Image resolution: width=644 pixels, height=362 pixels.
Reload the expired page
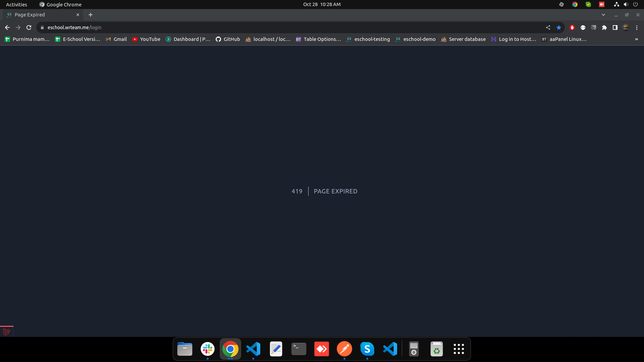29,27
